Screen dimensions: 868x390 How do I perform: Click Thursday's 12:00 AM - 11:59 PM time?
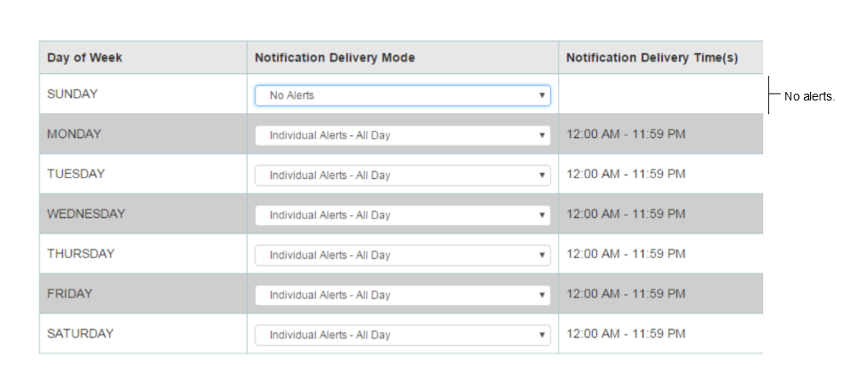(x=625, y=254)
